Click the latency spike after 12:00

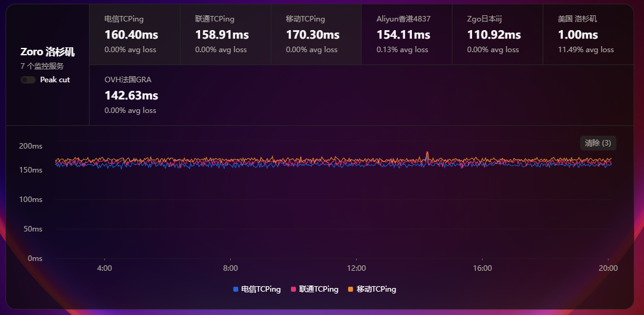click(427, 154)
